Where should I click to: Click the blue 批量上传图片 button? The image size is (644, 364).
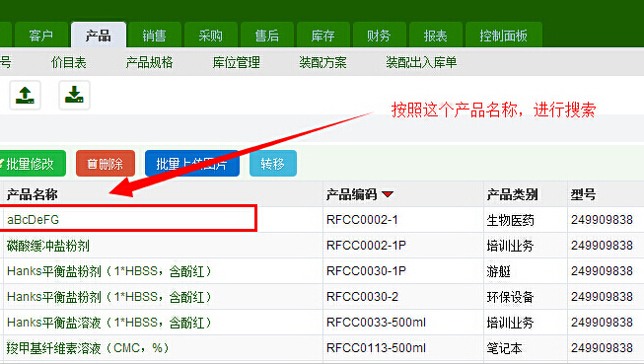point(191,164)
